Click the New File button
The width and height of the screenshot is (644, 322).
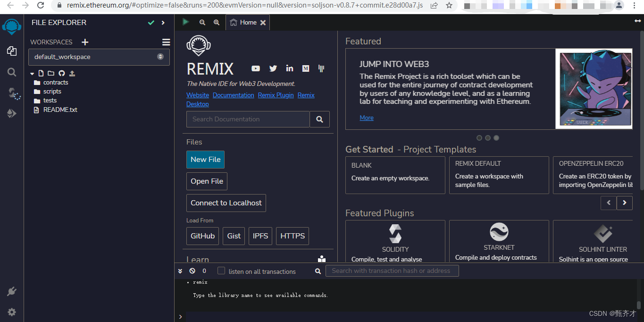pyautogui.click(x=206, y=160)
